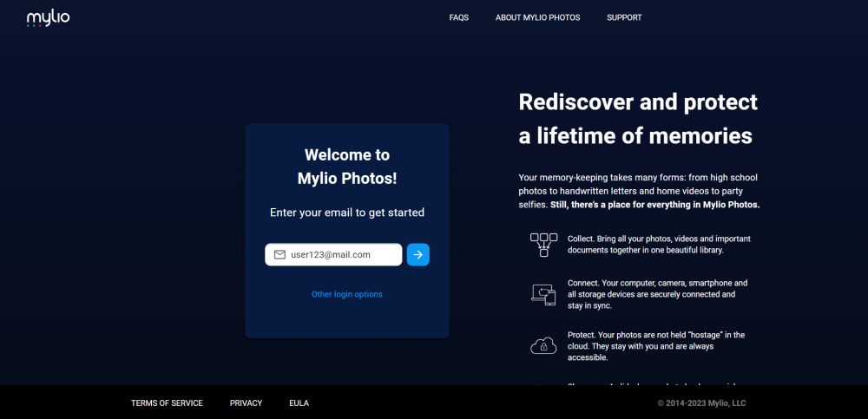
Task: Click the 'Your memory-keeping takes many forms' paragraph
Action: 640,192
